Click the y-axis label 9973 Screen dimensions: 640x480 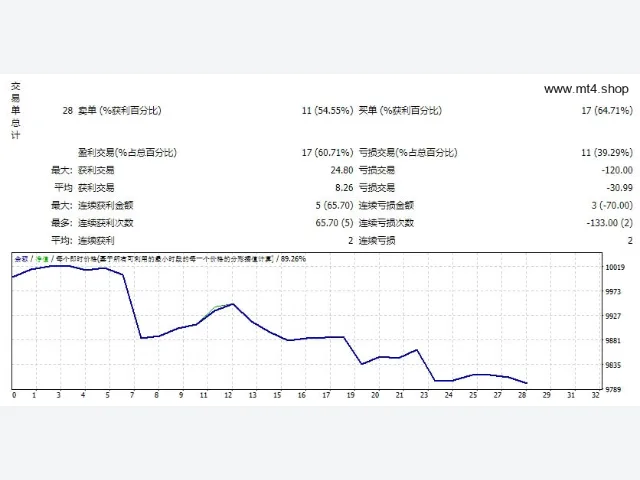click(x=613, y=291)
